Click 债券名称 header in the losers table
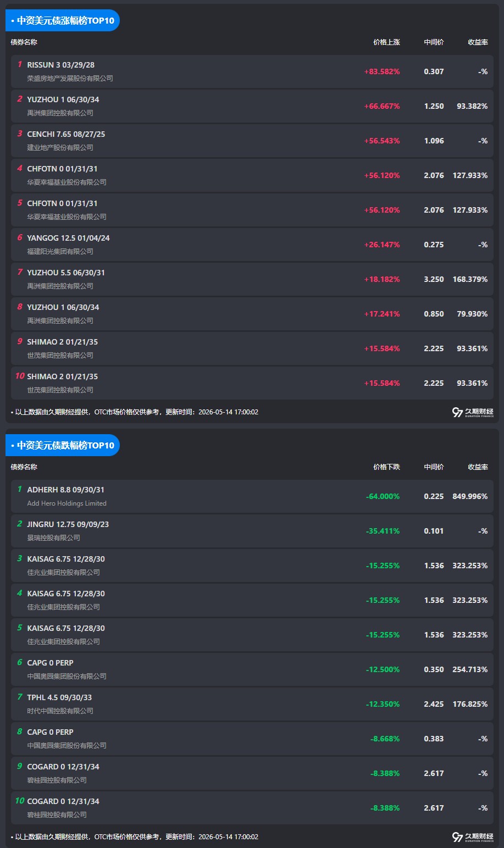Image resolution: width=504 pixels, height=848 pixels. (x=24, y=467)
